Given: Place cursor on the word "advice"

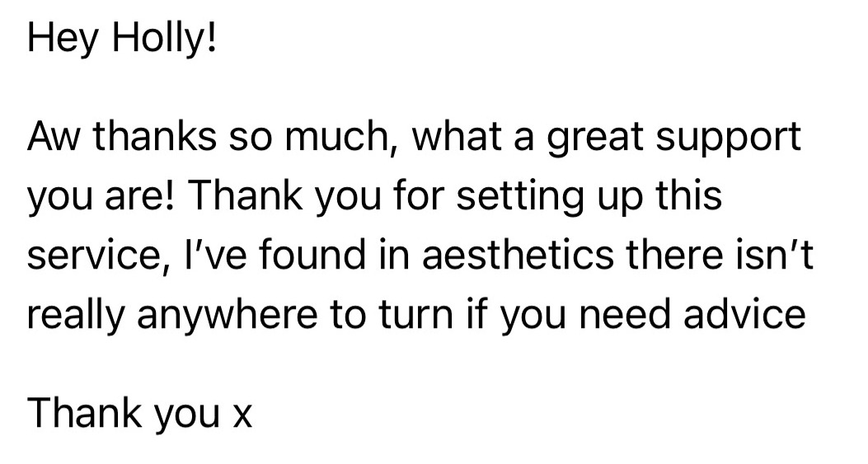Looking at the screenshot, I should point(744,314).
